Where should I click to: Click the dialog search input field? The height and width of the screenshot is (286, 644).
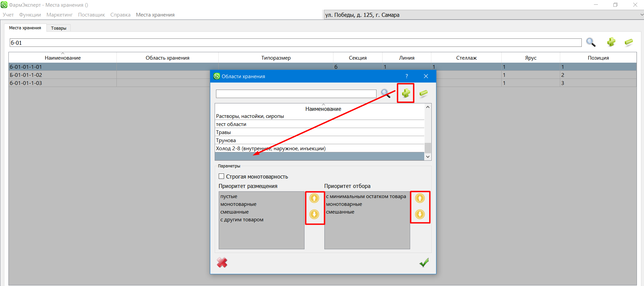(x=296, y=94)
